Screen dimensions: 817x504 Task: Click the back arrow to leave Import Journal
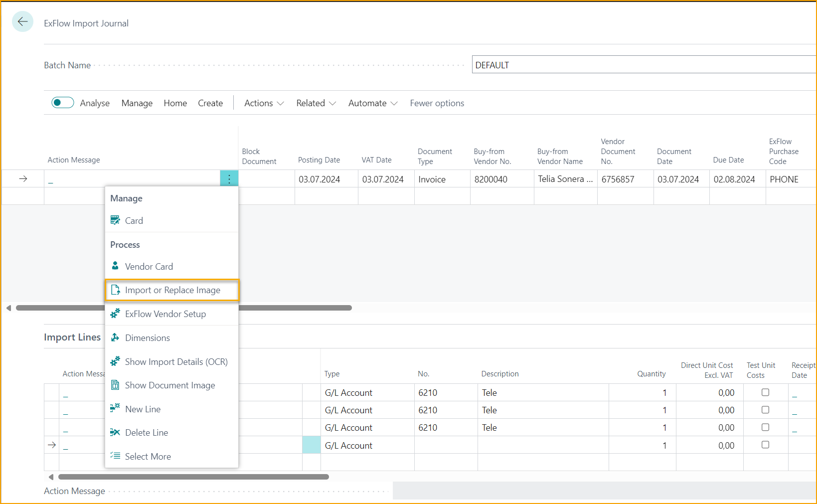[22, 21]
